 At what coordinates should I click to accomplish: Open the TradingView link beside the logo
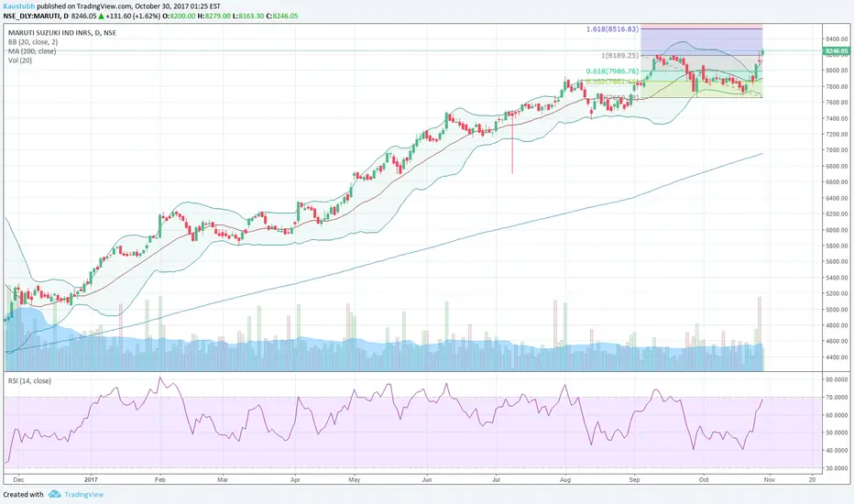tap(84, 495)
